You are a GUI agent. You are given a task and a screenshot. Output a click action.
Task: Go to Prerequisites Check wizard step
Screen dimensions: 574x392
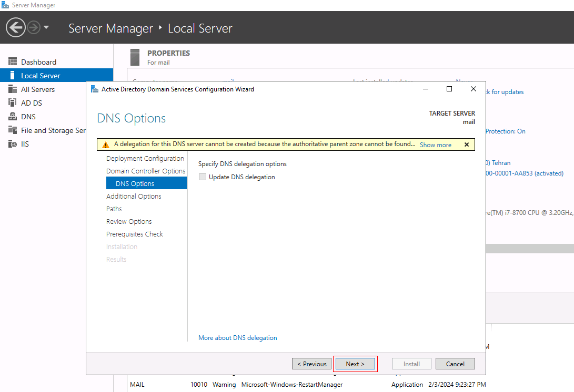click(x=134, y=234)
